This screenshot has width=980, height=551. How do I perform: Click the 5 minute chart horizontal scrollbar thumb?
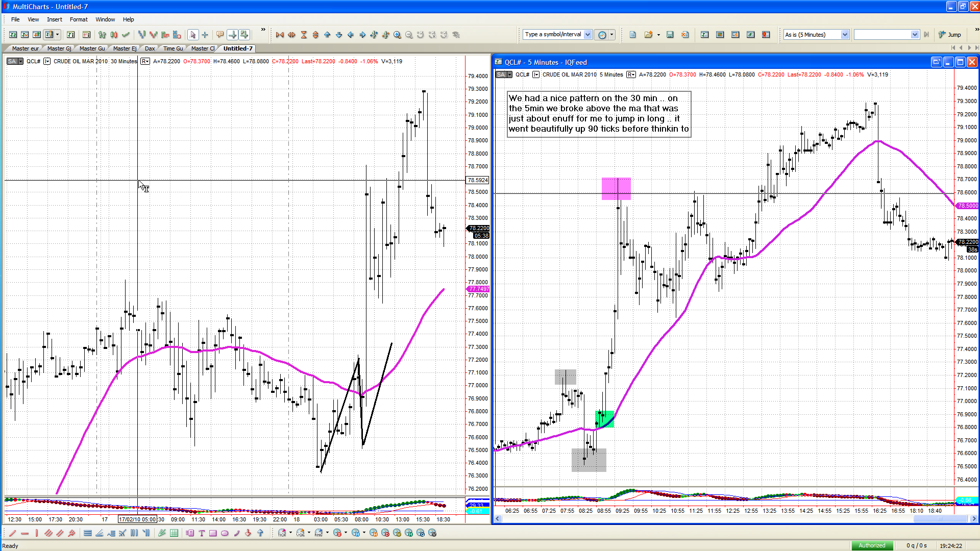pos(939,519)
